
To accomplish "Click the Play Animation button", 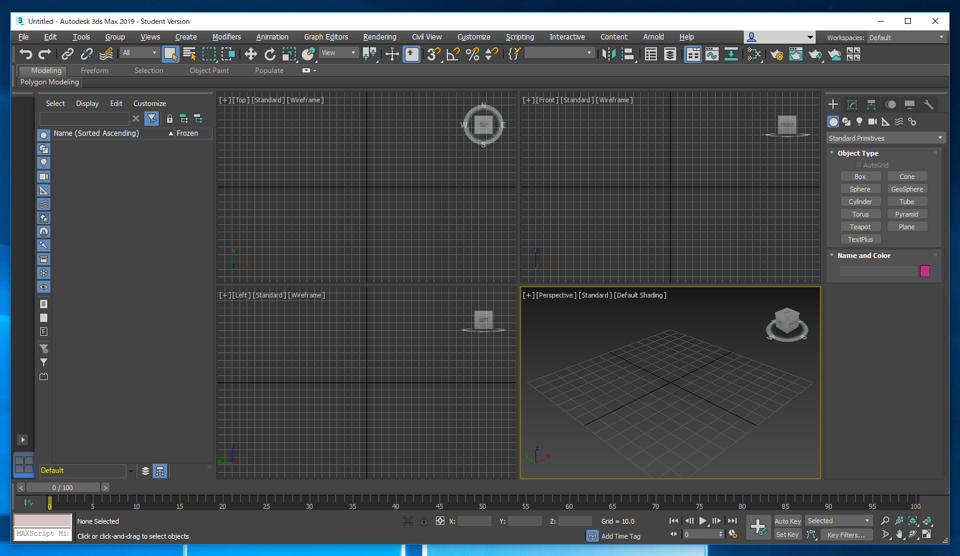I will coord(703,521).
